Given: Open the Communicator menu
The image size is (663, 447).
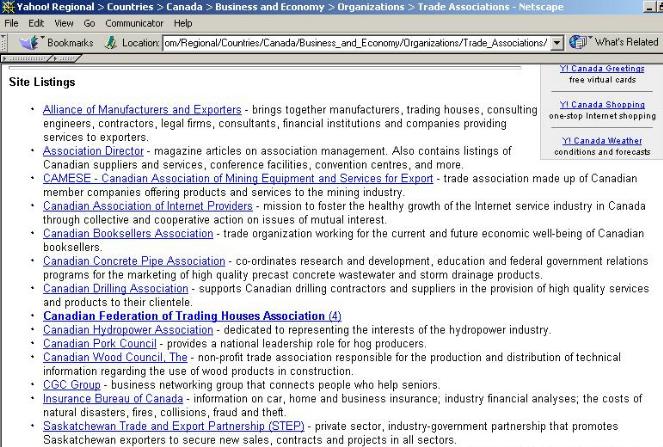Looking at the screenshot, I should point(134,23).
